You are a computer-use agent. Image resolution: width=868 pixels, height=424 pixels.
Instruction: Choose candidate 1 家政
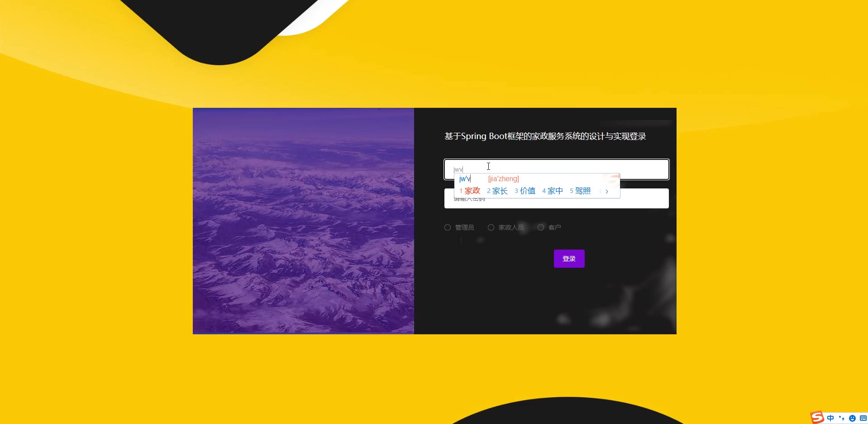470,191
